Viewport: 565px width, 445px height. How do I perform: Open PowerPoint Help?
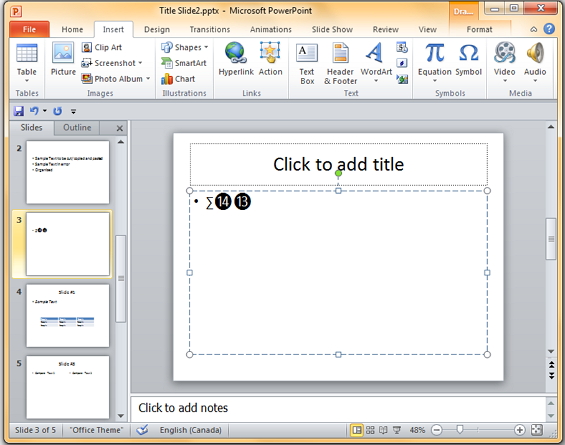click(x=549, y=29)
